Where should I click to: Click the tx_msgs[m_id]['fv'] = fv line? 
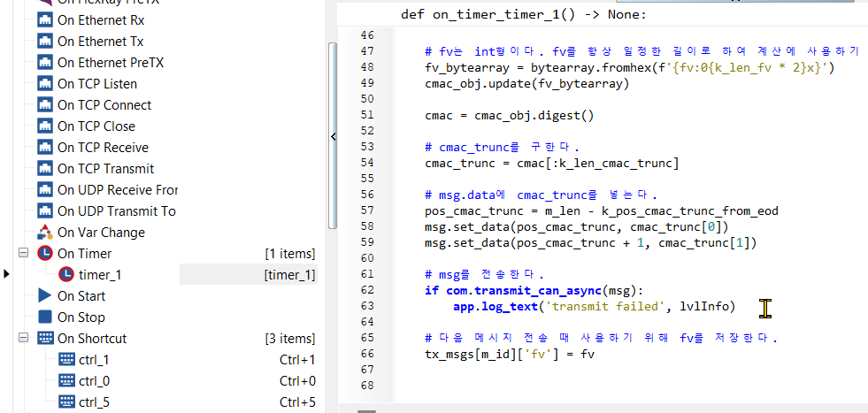[510, 354]
